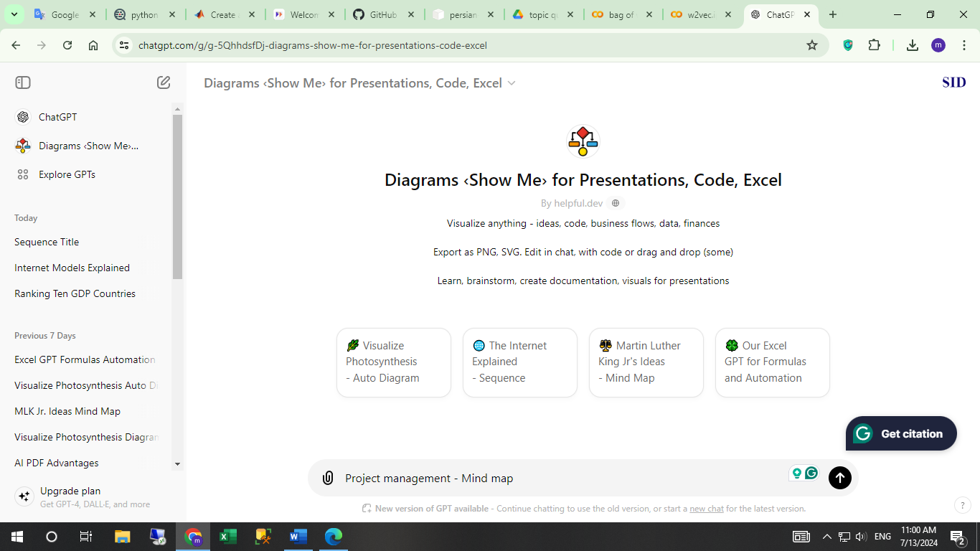Collapse the ChatGPT sidebar panel icon
980x551 pixels.
pyautogui.click(x=23, y=83)
